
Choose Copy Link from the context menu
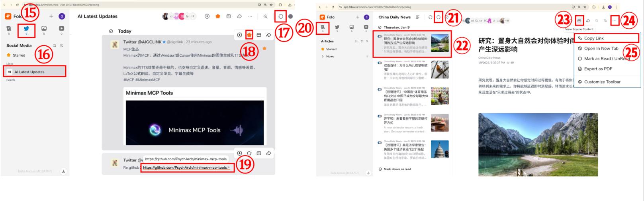(594, 38)
